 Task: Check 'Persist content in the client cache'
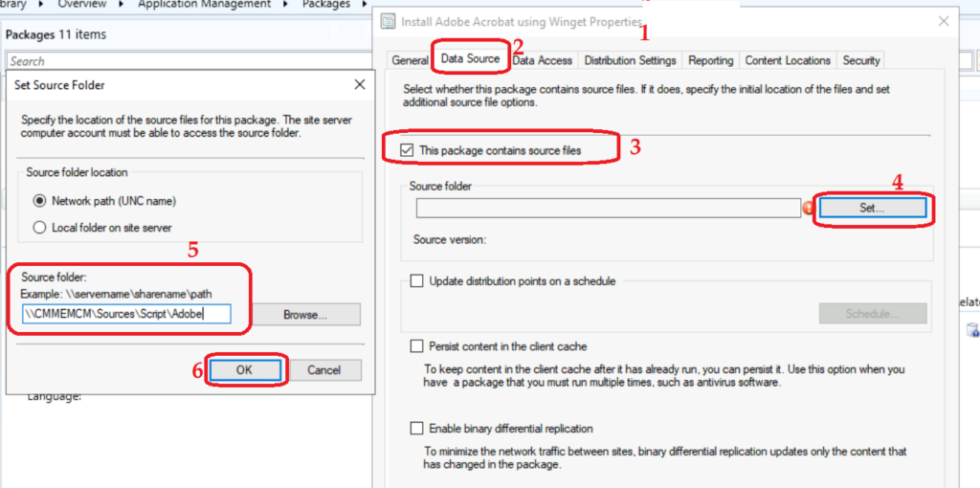[416, 346]
